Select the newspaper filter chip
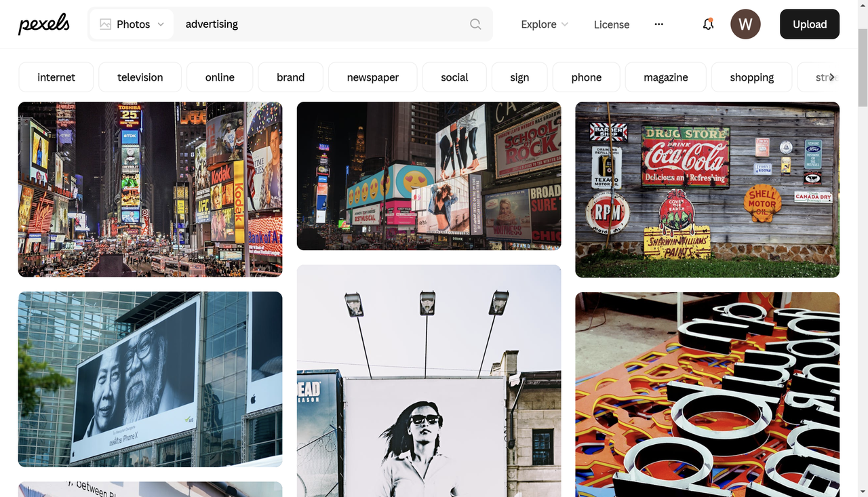 [372, 77]
